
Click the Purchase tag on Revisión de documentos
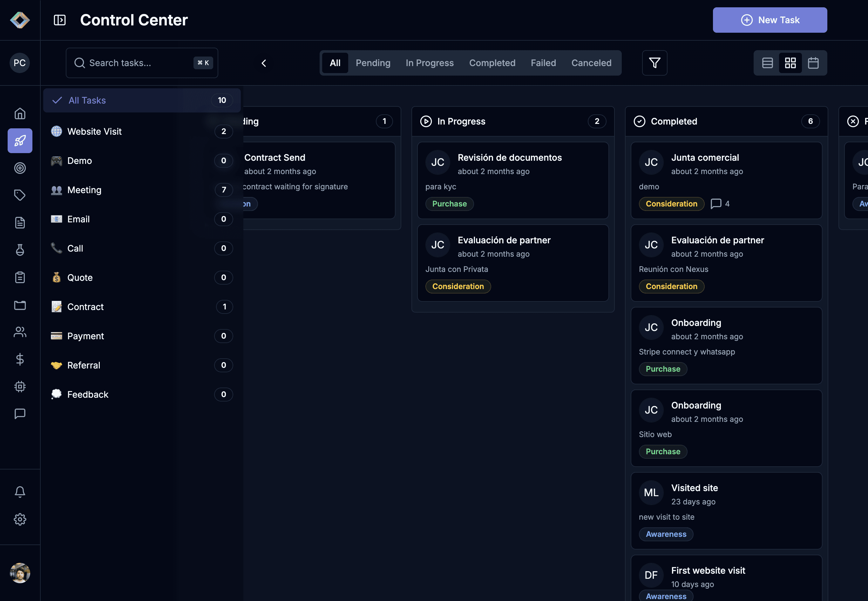(x=449, y=204)
